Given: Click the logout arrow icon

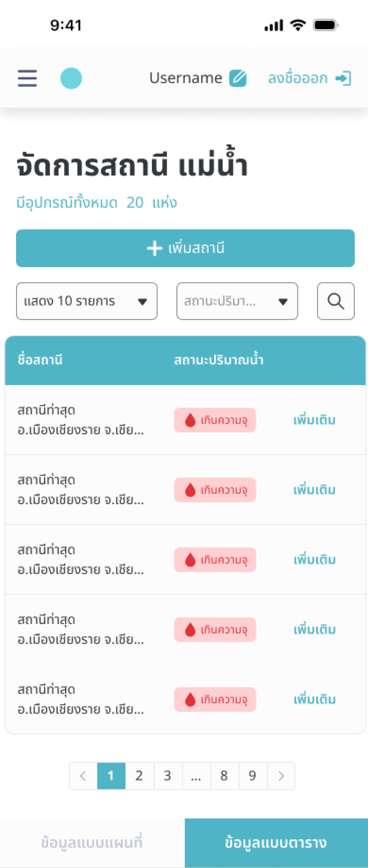Looking at the screenshot, I should coord(344,78).
